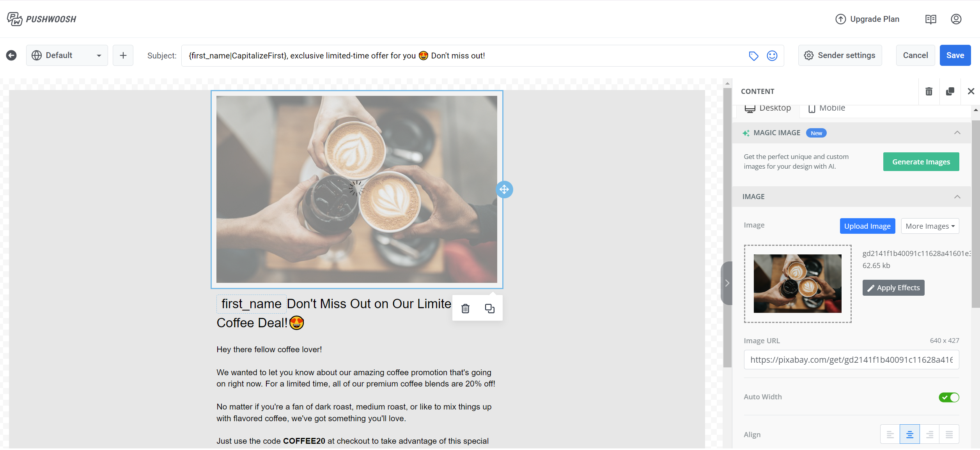Viewport: 980px width, 450px height.
Task: Select center alignment option
Action: (909, 434)
